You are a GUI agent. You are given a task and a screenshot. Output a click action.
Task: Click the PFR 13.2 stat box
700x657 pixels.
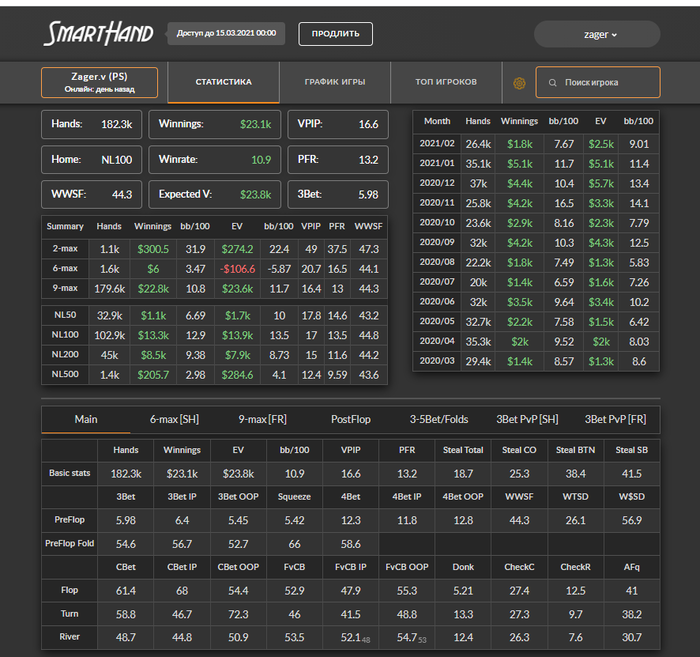(x=338, y=160)
